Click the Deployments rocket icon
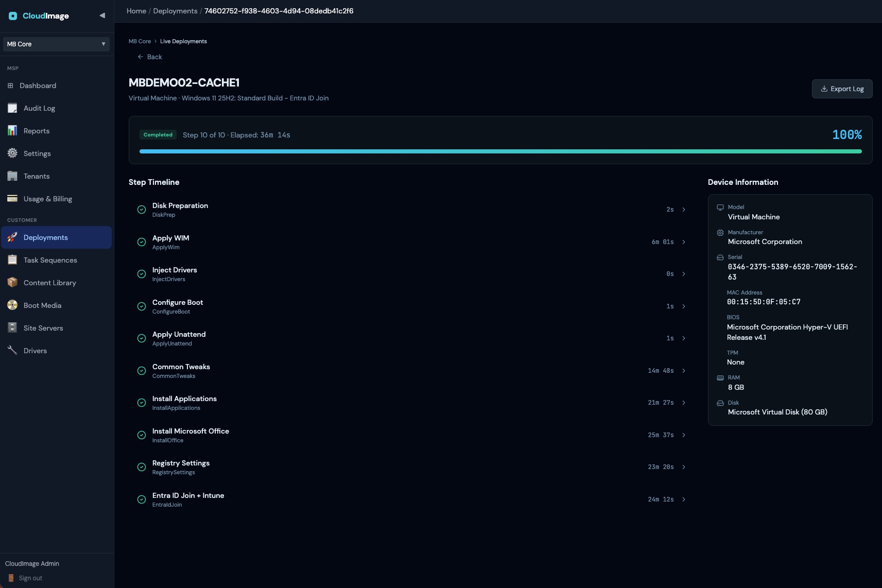 click(12, 237)
